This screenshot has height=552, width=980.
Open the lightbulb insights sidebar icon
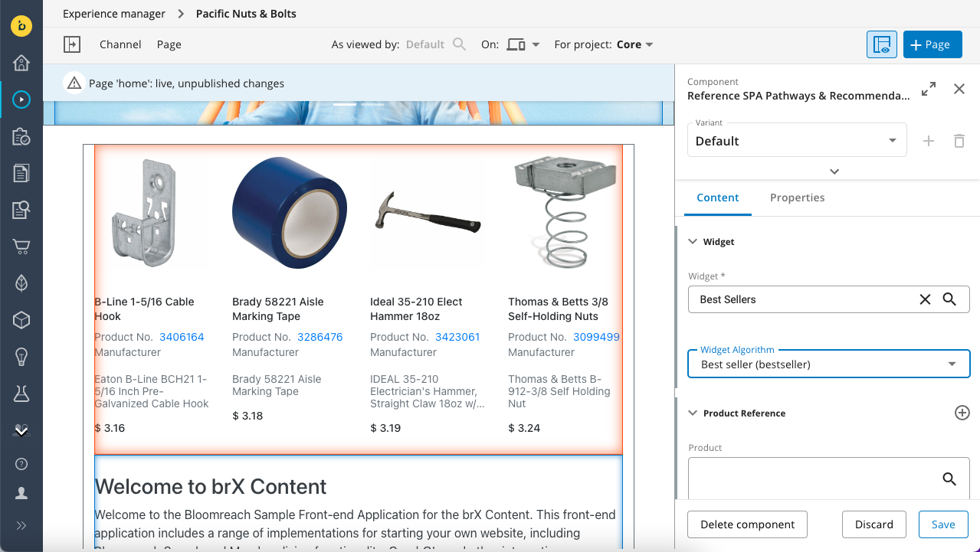(x=21, y=357)
